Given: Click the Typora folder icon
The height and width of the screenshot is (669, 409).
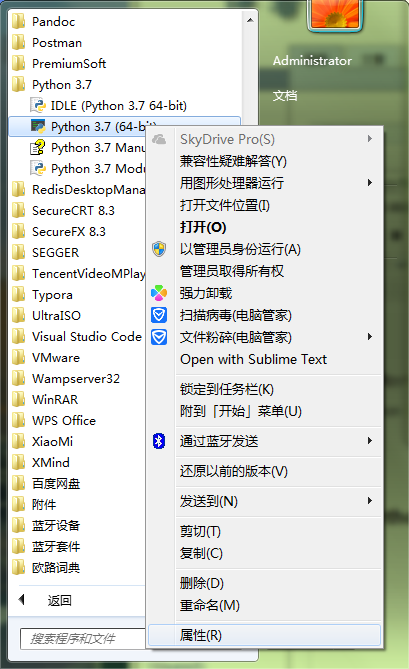Looking at the screenshot, I should (x=18, y=294).
